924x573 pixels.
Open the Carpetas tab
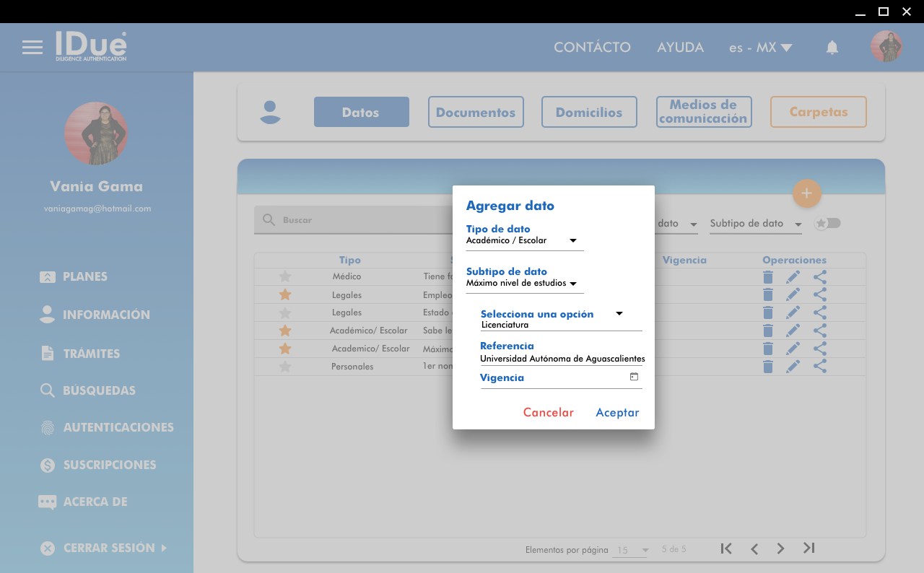(818, 112)
